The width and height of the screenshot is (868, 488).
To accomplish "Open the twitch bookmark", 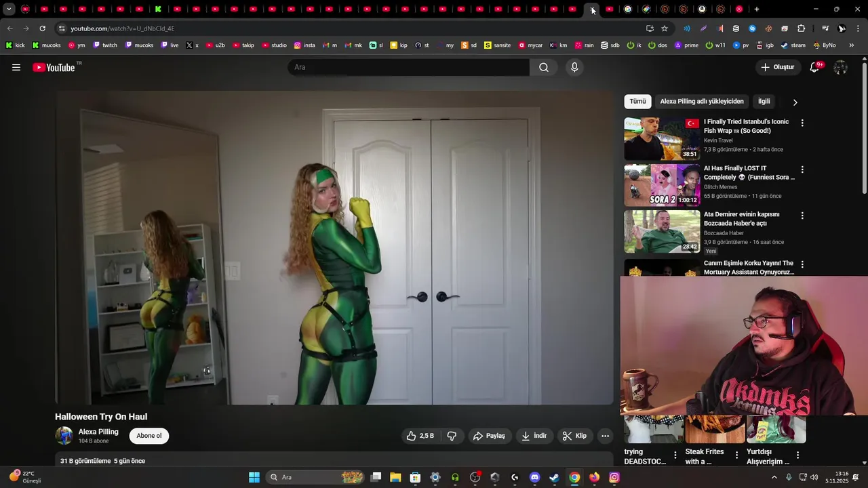I will 105,45.
